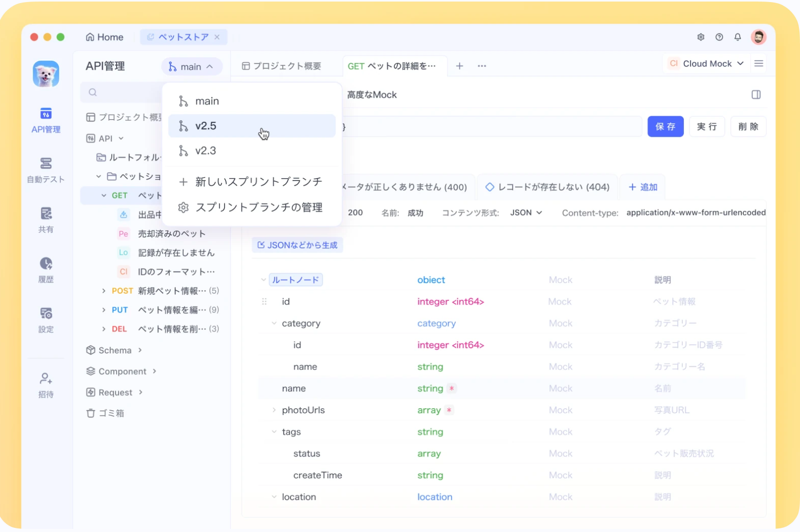This screenshot has width=800, height=532.
Task: Click the help question-mark icon
Action: coord(719,37)
